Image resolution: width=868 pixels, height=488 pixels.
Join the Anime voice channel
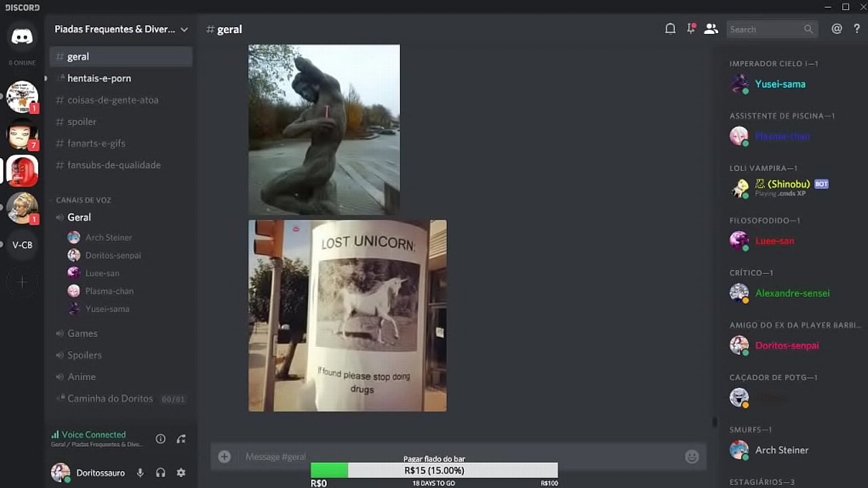pyautogui.click(x=82, y=376)
